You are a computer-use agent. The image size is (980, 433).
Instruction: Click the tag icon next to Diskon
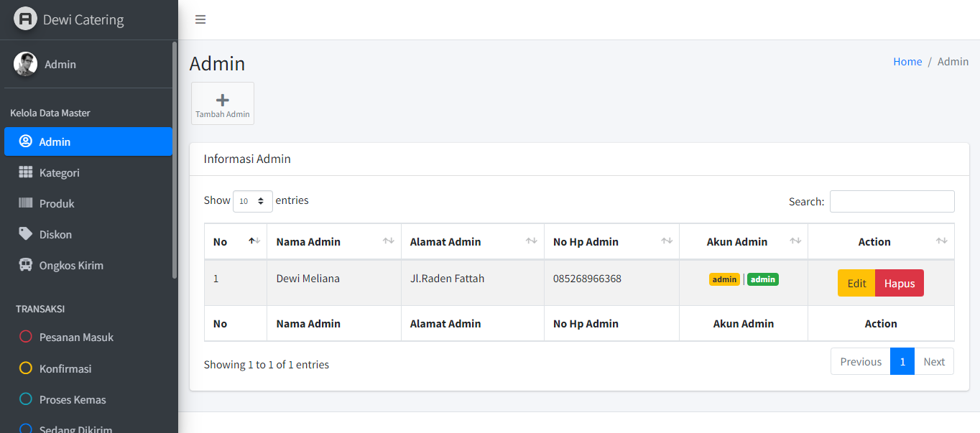[26, 234]
